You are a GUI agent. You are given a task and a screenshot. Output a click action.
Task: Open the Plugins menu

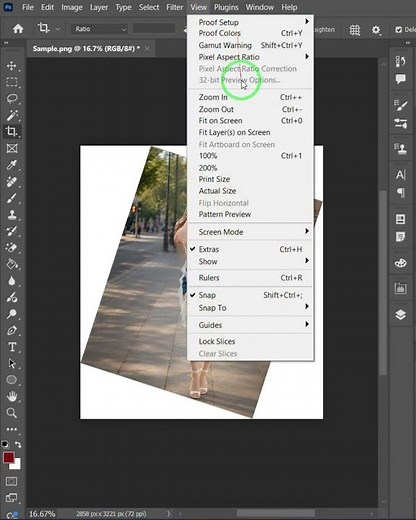pos(226,7)
